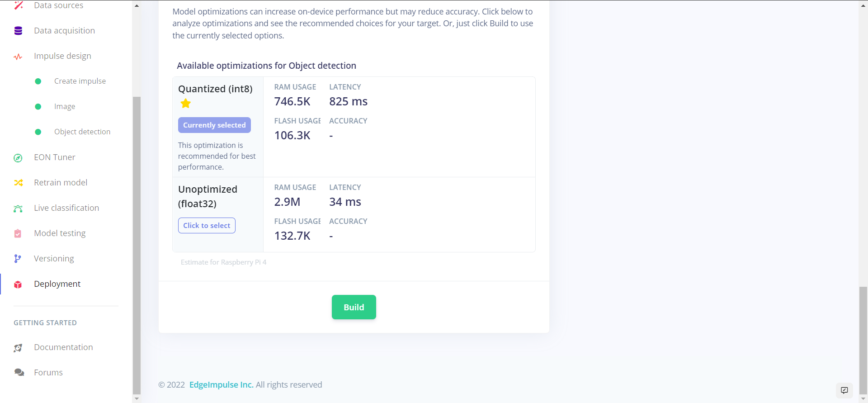
Task: Select the Unoptimized (float32) optimization
Action: point(207,225)
